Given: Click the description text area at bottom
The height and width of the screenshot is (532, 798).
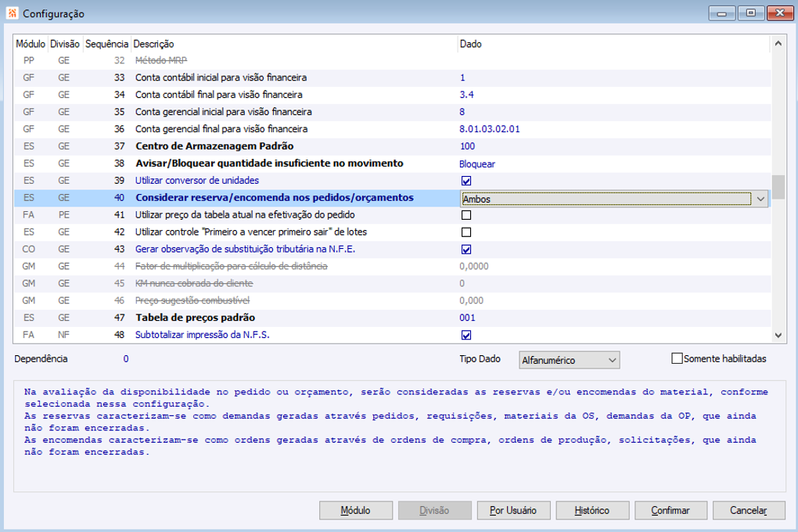Looking at the screenshot, I should coord(400,436).
